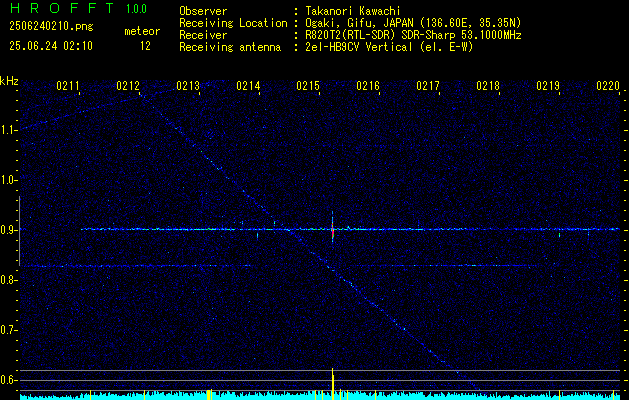This screenshot has width=629, height=400.
Task: Click the 0218 time axis label
Action: (x=488, y=86)
